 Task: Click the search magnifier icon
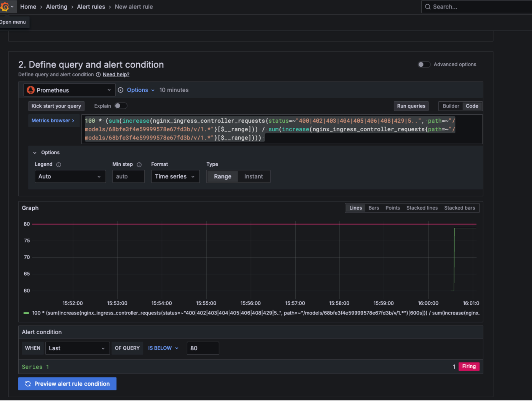tap(428, 7)
